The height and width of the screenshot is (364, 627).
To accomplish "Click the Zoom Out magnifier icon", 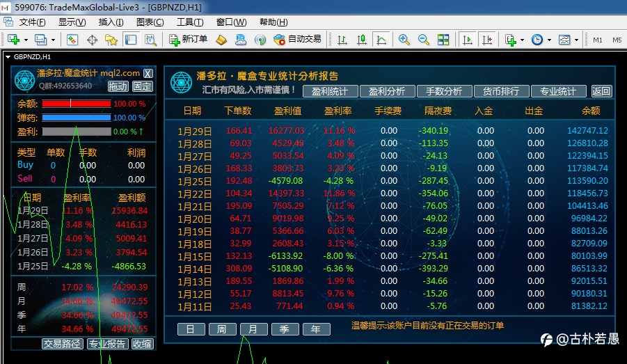I will pos(424,40).
